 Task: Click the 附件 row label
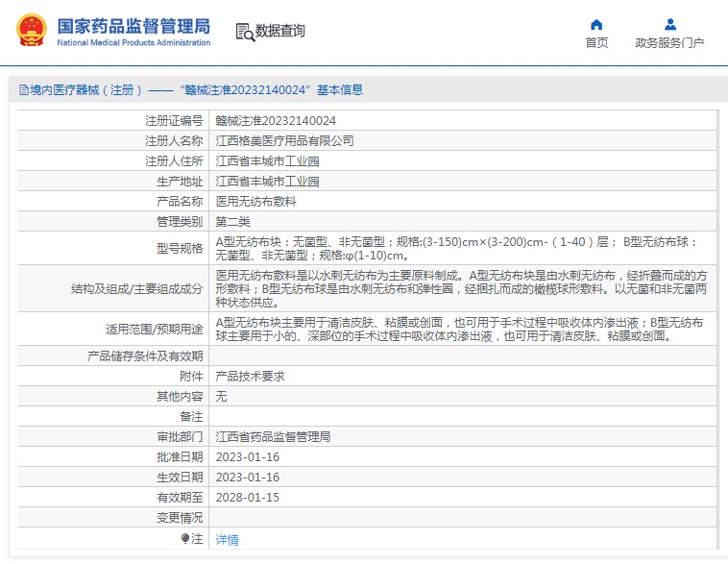[191, 377]
